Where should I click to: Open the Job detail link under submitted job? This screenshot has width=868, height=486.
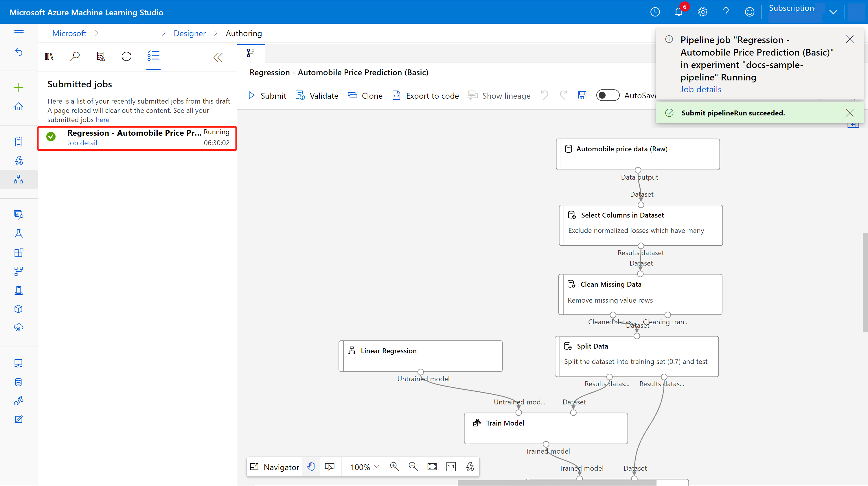pyautogui.click(x=82, y=143)
